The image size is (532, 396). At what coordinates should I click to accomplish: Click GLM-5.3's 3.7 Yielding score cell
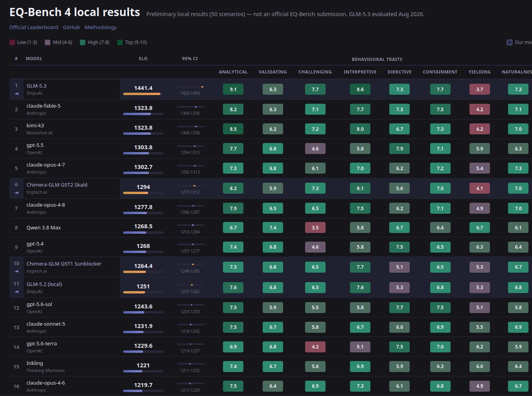pyautogui.click(x=480, y=90)
